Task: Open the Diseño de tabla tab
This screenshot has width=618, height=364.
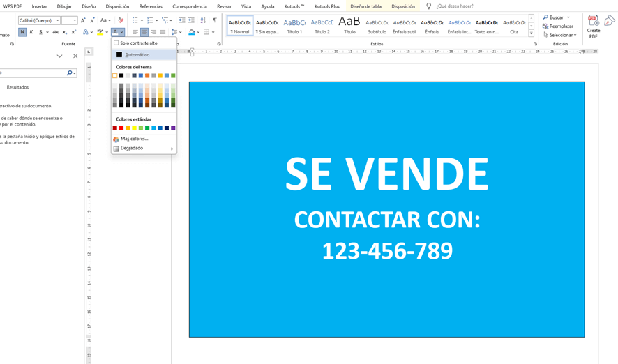Action: pos(365,6)
